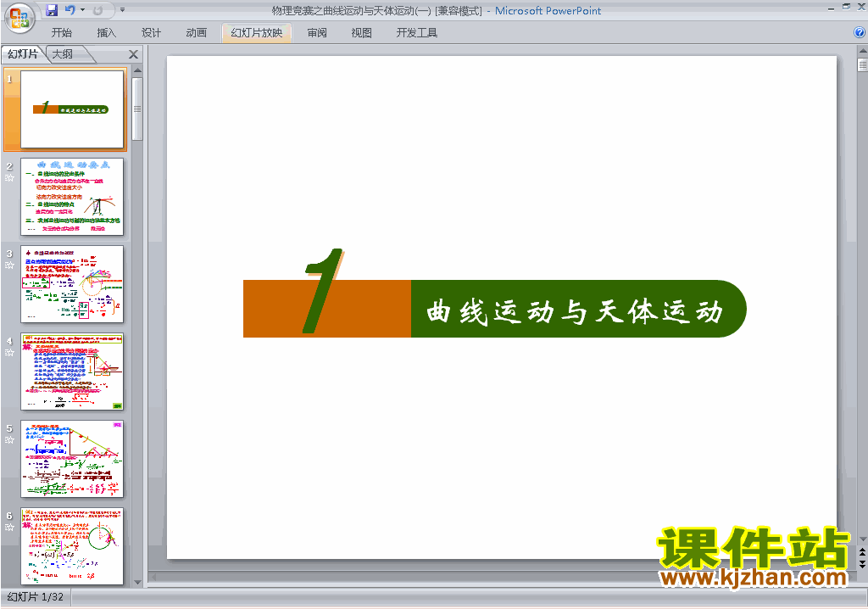Open the 视图 ribbon tab
The width and height of the screenshot is (868, 609).
[361, 33]
